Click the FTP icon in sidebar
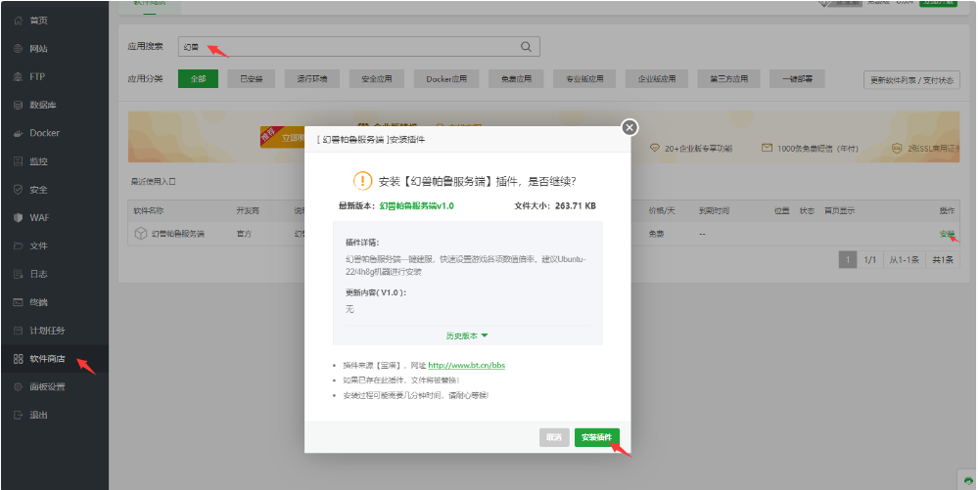 click(x=19, y=77)
